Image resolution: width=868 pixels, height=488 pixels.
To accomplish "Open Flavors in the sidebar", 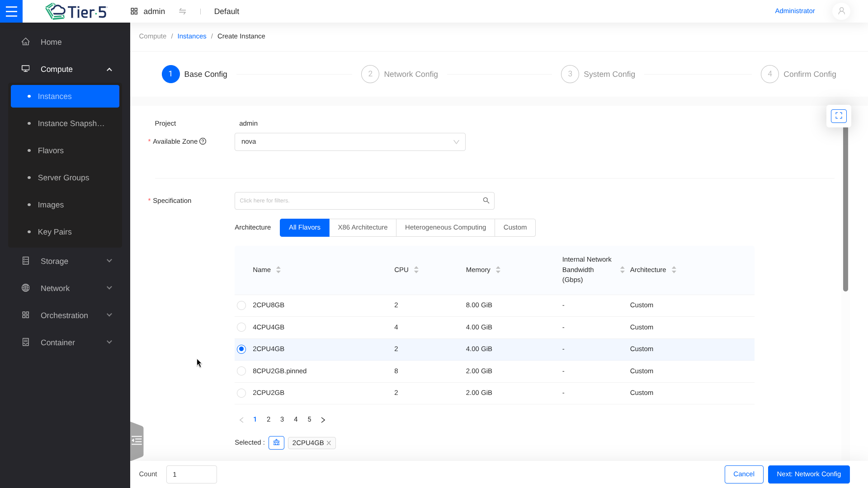I will coord(51,150).
